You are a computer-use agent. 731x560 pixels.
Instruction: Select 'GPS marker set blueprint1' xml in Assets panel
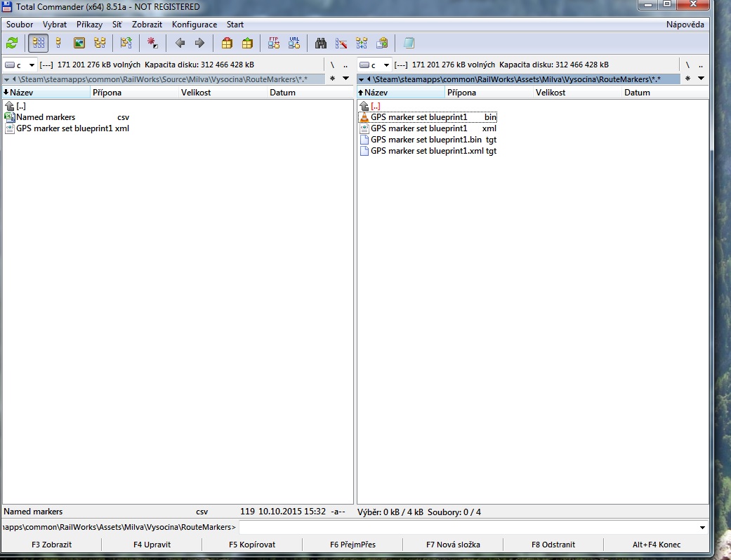(428, 128)
